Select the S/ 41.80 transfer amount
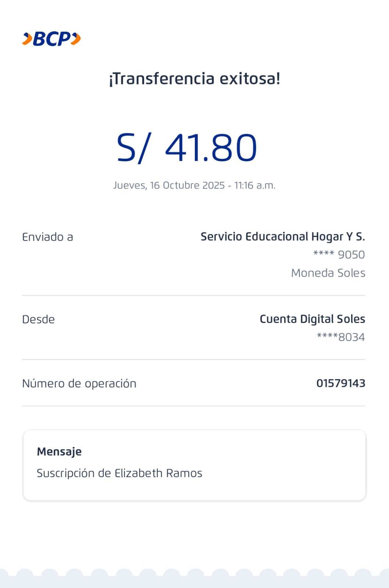 (x=187, y=148)
